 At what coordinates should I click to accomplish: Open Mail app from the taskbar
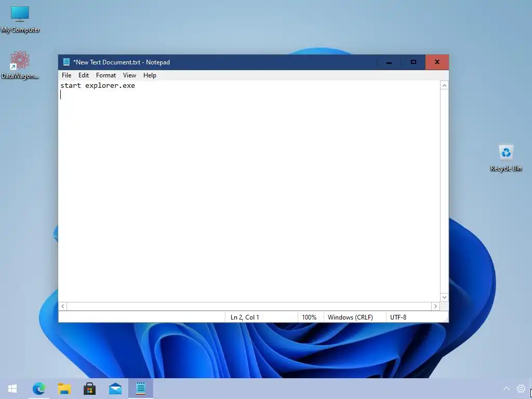pyautogui.click(x=115, y=389)
